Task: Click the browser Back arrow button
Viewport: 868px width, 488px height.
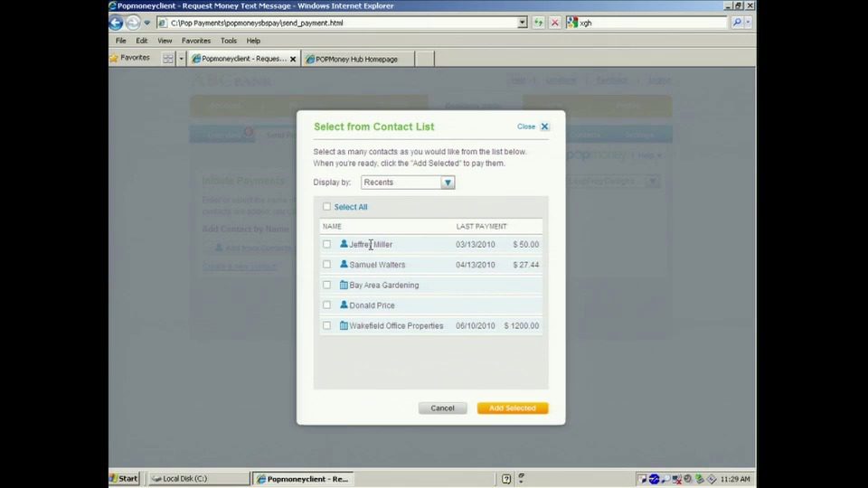Action: click(x=116, y=23)
